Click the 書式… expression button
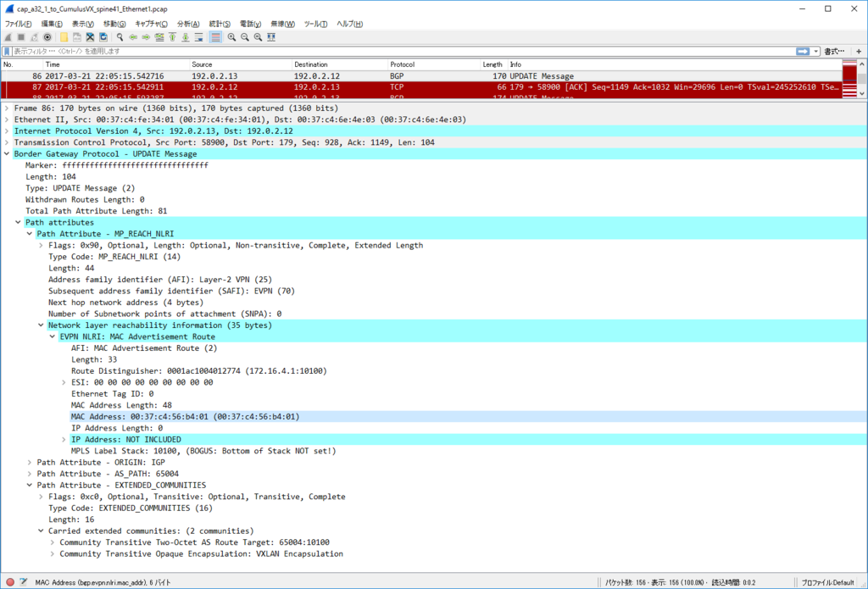The image size is (868, 589). (834, 51)
